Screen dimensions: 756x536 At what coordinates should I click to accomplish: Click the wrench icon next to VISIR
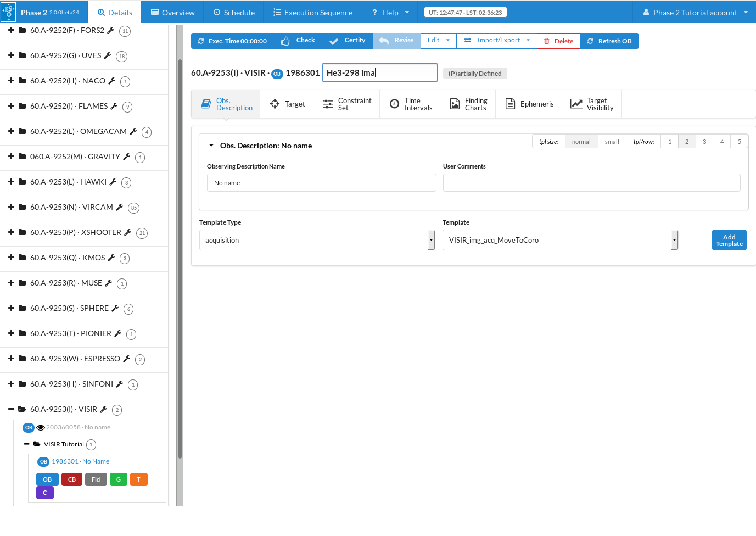click(x=103, y=409)
